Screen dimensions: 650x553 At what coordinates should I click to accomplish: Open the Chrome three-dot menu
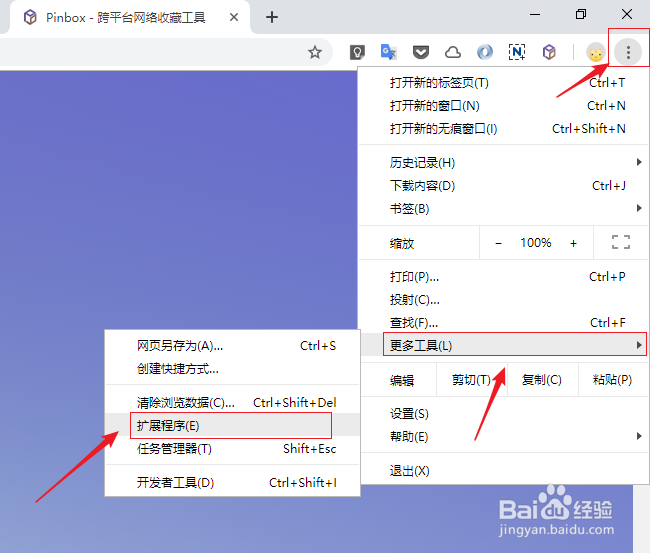[x=628, y=52]
